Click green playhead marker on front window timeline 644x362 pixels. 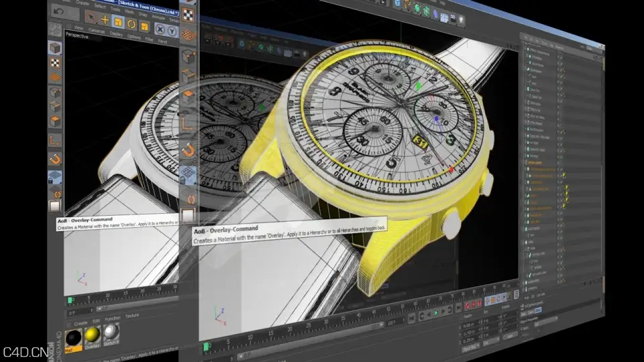pos(207,347)
